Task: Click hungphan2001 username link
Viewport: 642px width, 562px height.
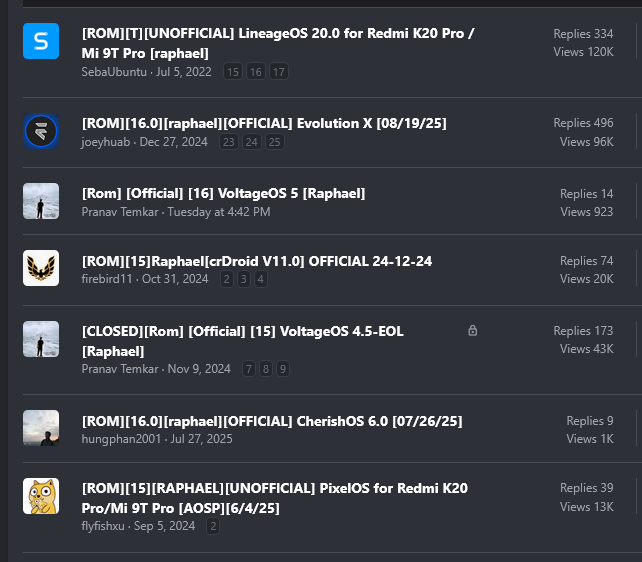Action: [x=121, y=439]
